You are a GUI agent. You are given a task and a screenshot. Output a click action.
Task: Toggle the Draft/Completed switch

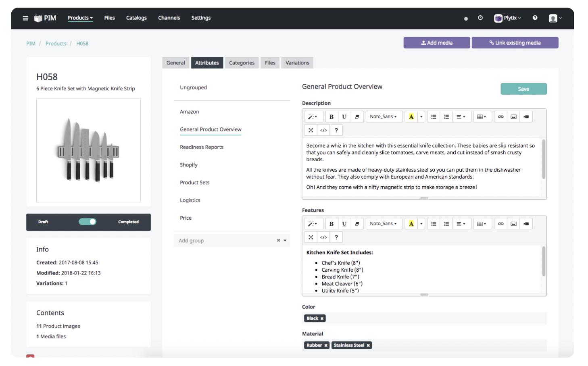88,222
